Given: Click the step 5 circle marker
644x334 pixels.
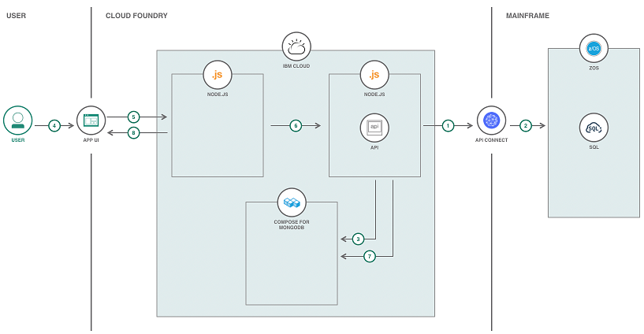Looking at the screenshot, I should tap(133, 117).
